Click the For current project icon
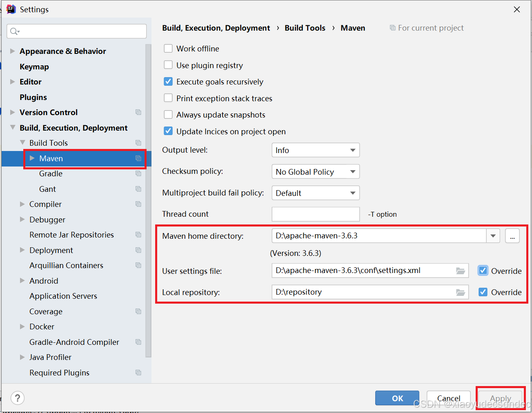The height and width of the screenshot is (413, 532). [x=392, y=28]
